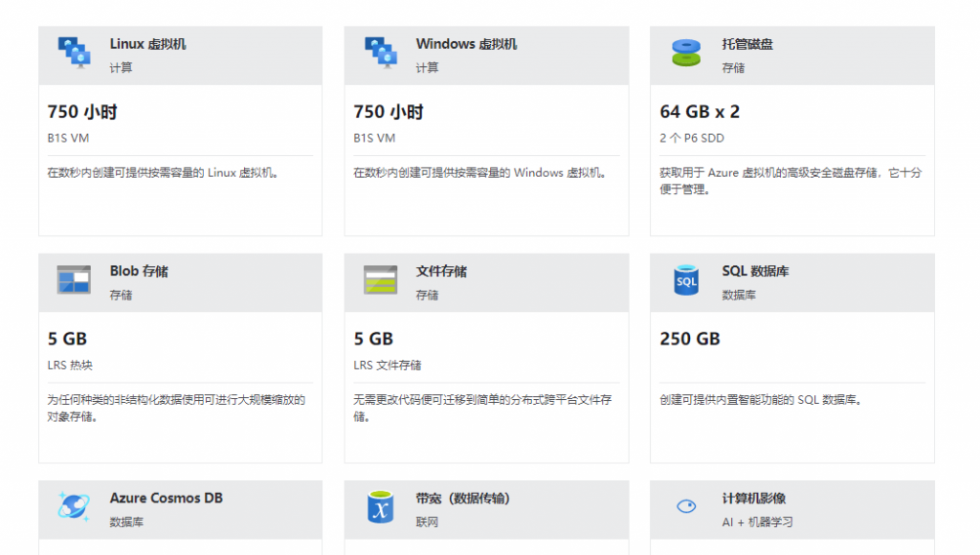This screenshot has width=980, height=555.
Task: Click the 250 GB quota text
Action: click(690, 339)
